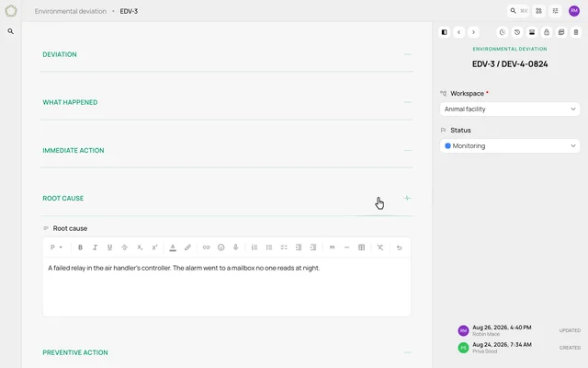Click the lock icon in record toolbar
The height and width of the screenshot is (368, 588).
point(547,32)
